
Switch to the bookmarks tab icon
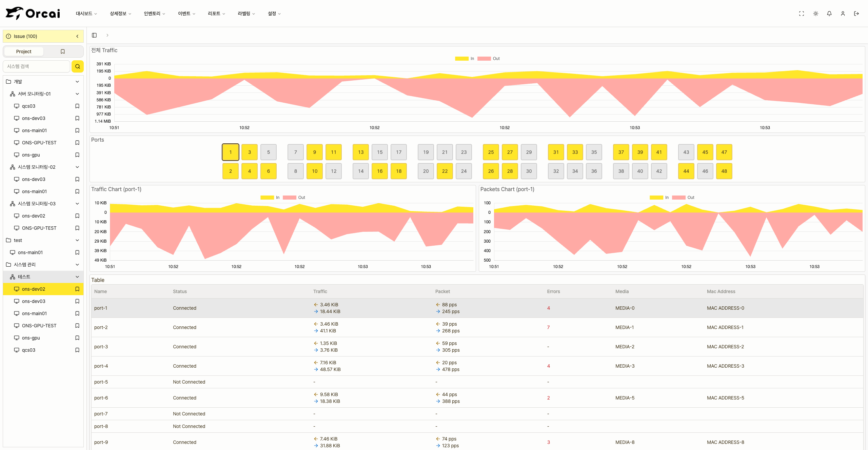(63, 52)
